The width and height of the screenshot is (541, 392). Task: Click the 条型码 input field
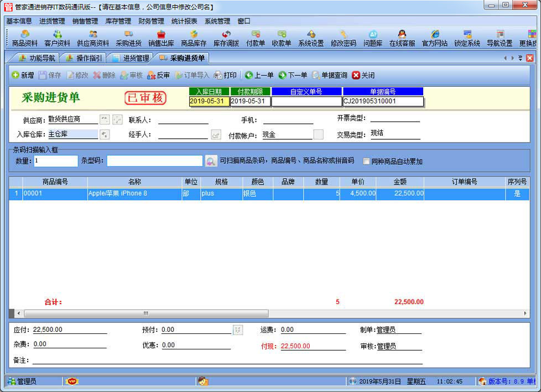tap(154, 161)
